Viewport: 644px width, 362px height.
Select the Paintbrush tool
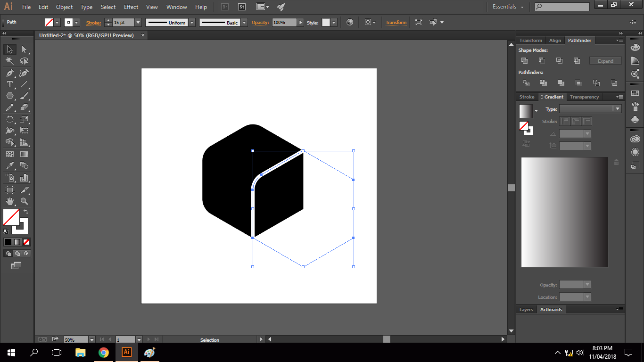pos(25,96)
